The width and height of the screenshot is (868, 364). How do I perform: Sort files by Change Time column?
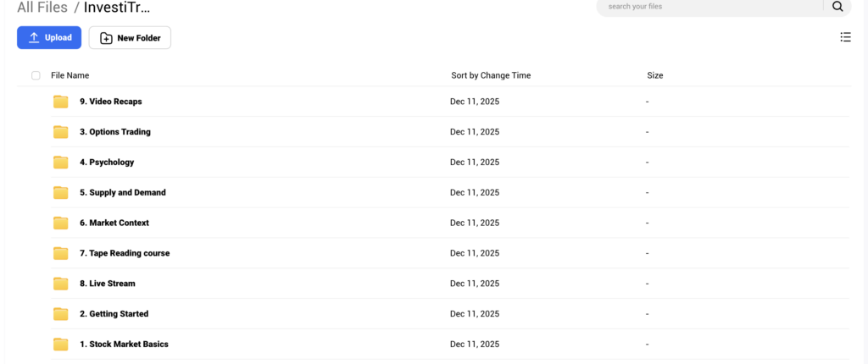491,75
